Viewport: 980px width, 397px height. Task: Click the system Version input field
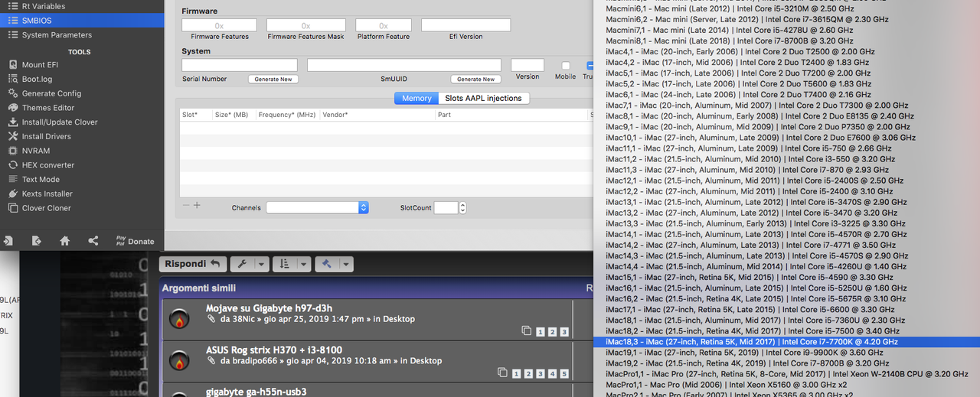click(x=528, y=65)
